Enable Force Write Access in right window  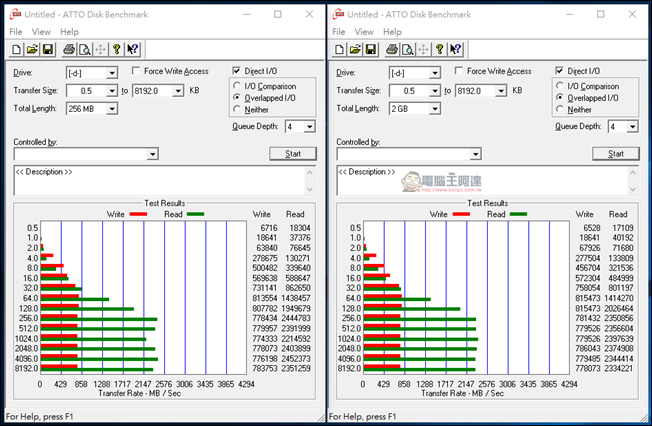(x=459, y=71)
